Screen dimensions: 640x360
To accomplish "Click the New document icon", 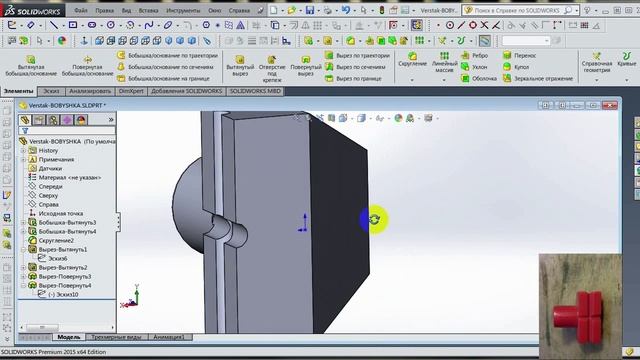I will (x=273, y=10).
